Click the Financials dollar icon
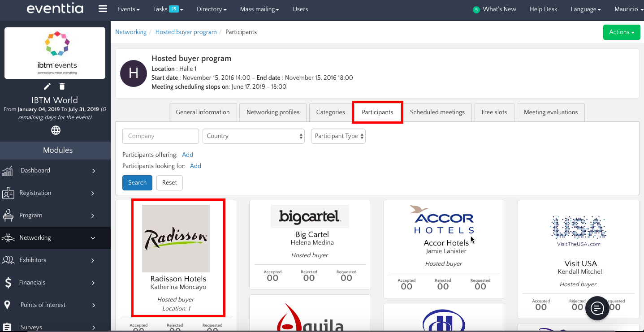This screenshot has height=332, width=644. pyautogui.click(x=8, y=283)
